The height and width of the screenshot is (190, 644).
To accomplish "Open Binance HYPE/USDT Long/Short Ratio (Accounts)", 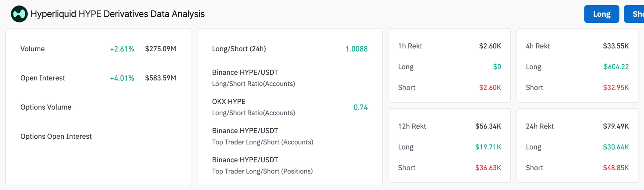I will 253,78.
